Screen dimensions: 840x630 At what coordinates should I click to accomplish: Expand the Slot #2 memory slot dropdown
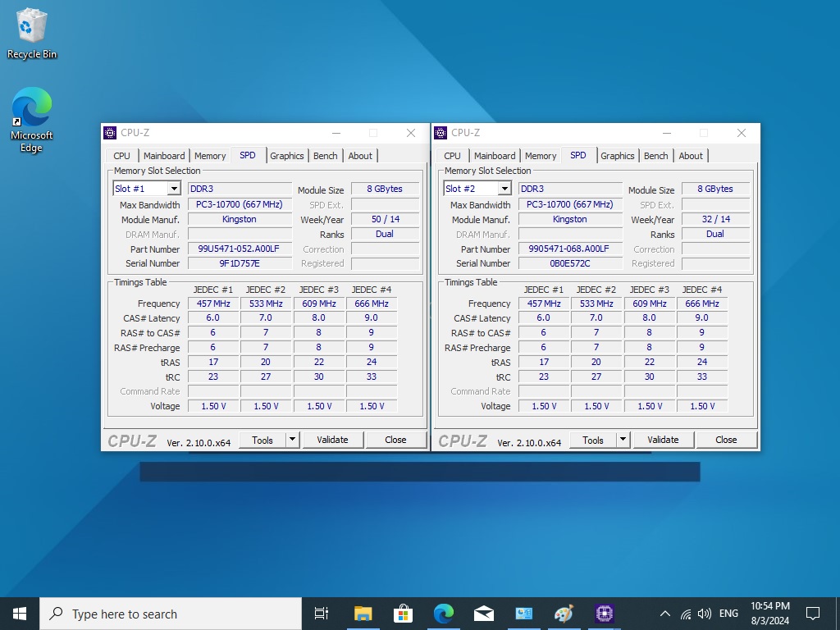click(504, 189)
